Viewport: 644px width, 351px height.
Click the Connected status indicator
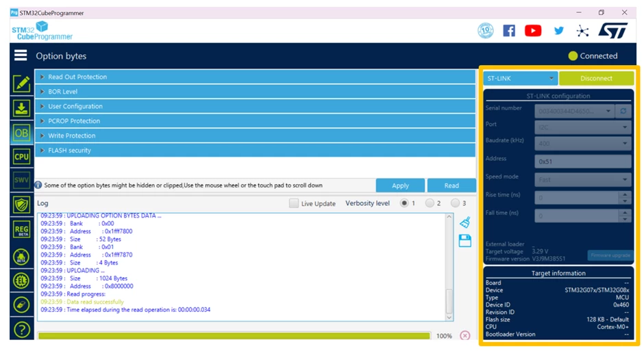[593, 56]
